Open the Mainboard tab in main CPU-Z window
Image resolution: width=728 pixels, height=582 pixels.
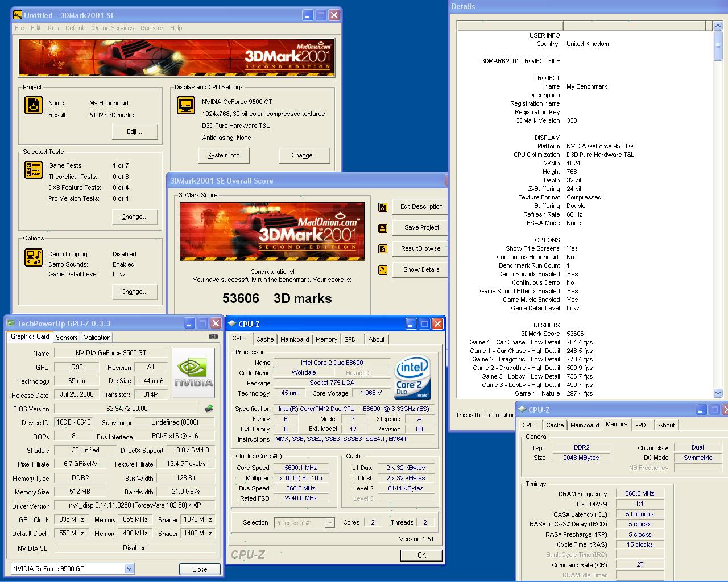click(x=295, y=339)
